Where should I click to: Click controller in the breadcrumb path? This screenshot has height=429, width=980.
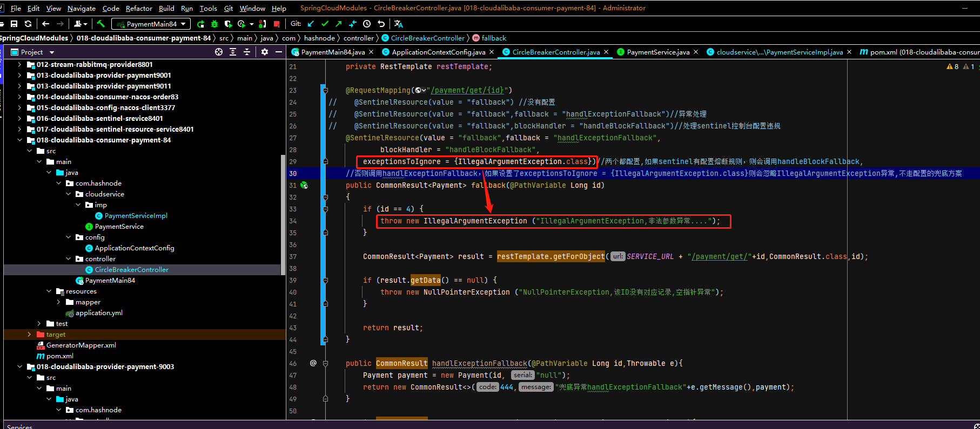[x=359, y=38]
